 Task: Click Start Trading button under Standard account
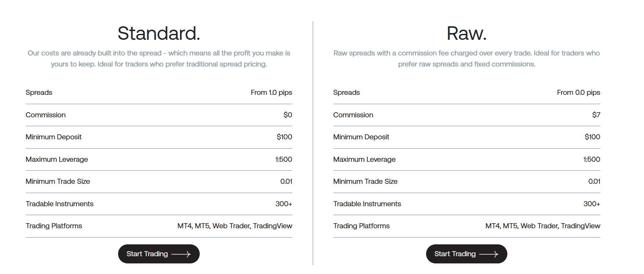coord(158,254)
